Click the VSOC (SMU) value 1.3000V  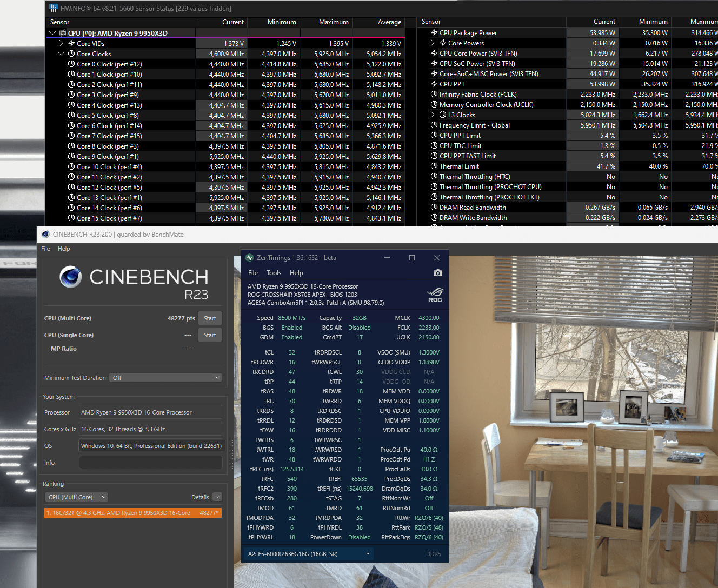(429, 352)
